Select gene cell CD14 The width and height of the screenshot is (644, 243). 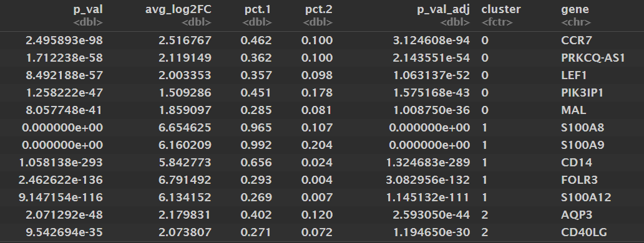pos(576,163)
